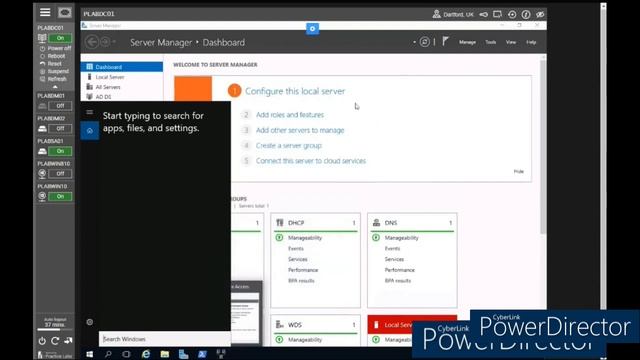Click Hide in welcome tile
Image resolution: width=640 pixels, height=360 pixels.
[518, 171]
